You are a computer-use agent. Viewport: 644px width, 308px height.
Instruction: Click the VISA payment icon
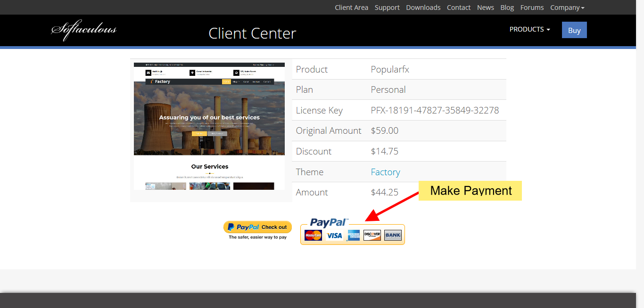point(334,235)
